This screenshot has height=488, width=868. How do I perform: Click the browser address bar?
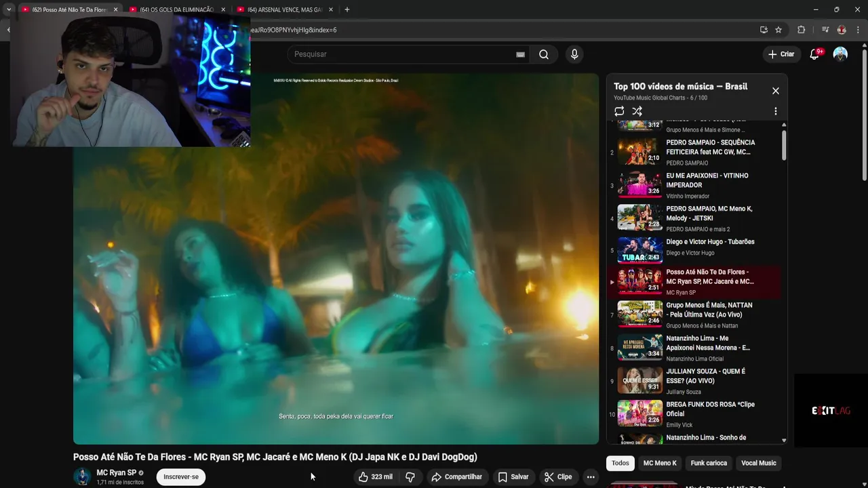502,30
